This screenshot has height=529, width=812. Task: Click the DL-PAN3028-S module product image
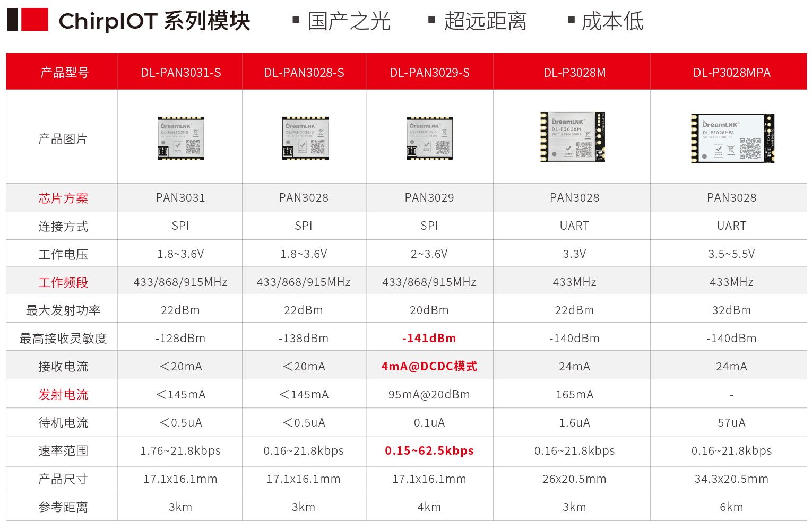coord(306,138)
